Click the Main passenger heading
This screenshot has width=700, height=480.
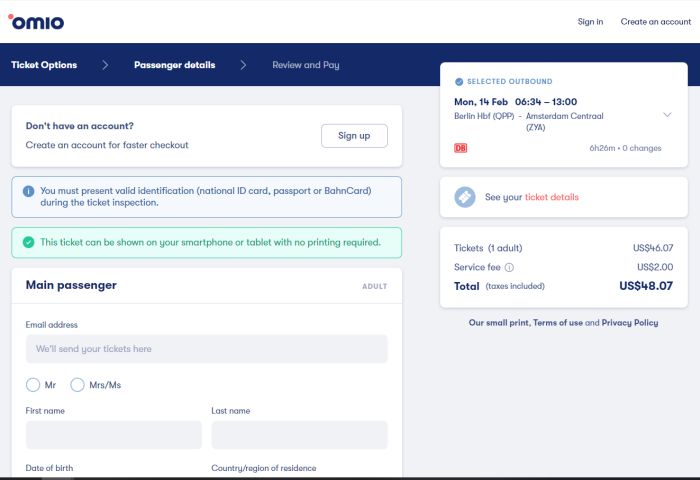71,285
